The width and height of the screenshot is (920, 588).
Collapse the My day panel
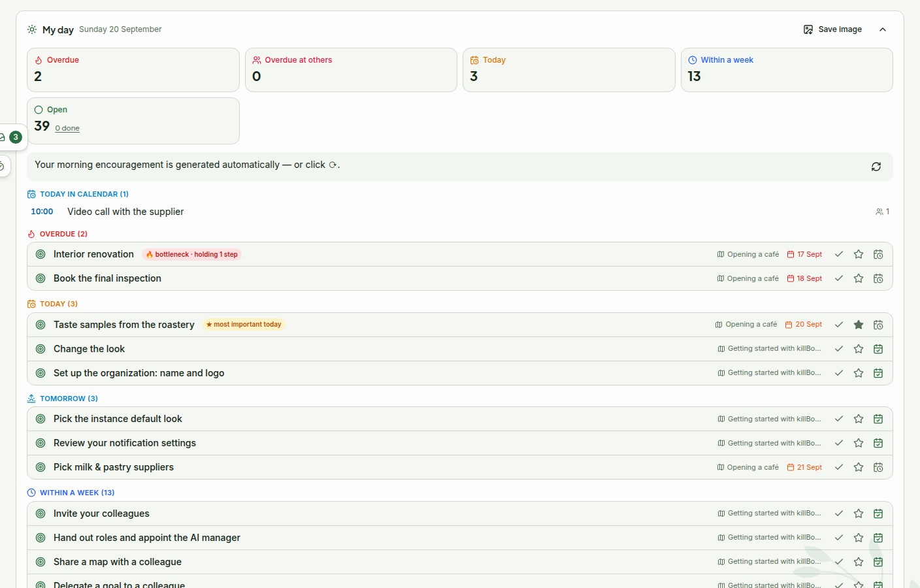883,29
